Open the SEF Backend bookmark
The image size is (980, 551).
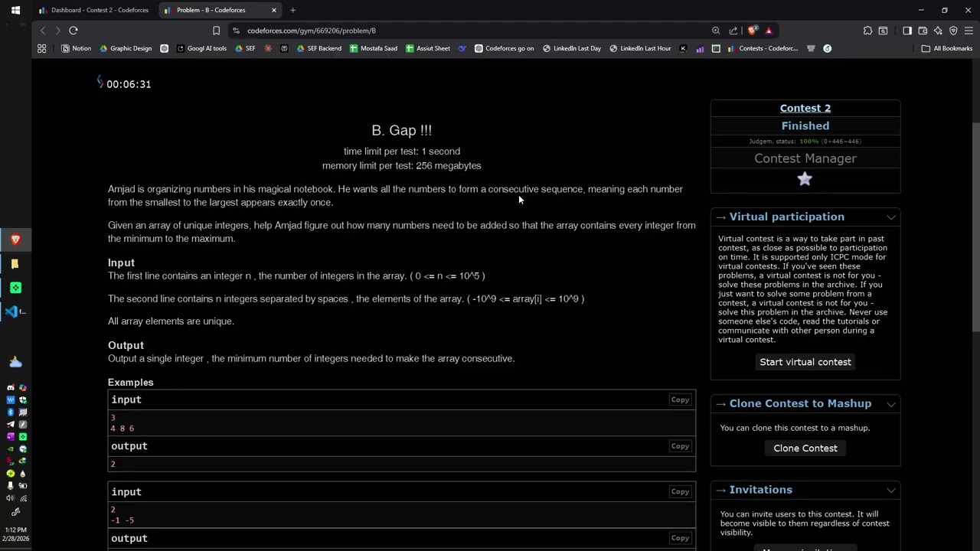(318, 48)
